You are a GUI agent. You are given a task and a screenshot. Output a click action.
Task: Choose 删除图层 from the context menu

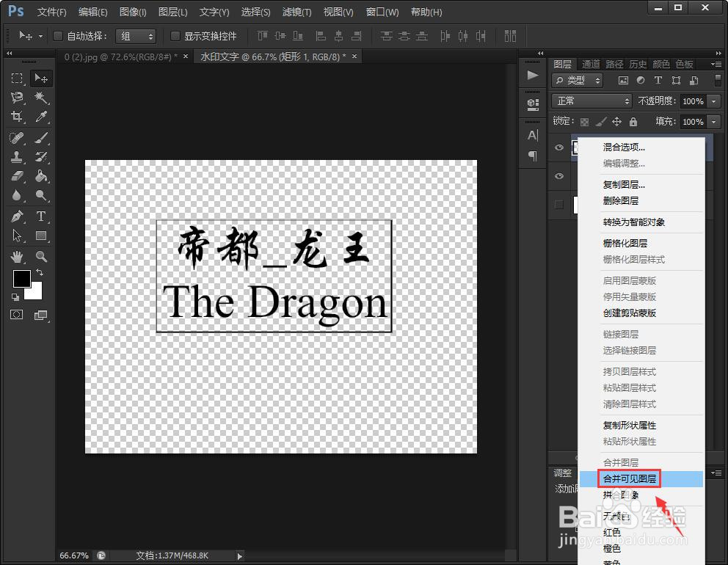(x=621, y=200)
